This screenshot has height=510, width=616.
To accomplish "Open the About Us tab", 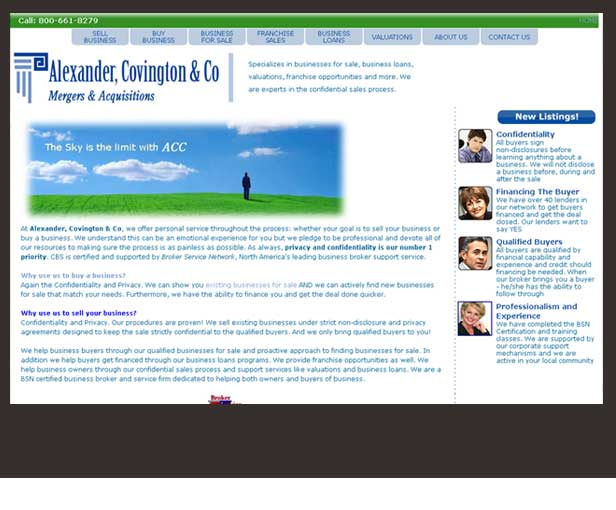I will (451, 37).
